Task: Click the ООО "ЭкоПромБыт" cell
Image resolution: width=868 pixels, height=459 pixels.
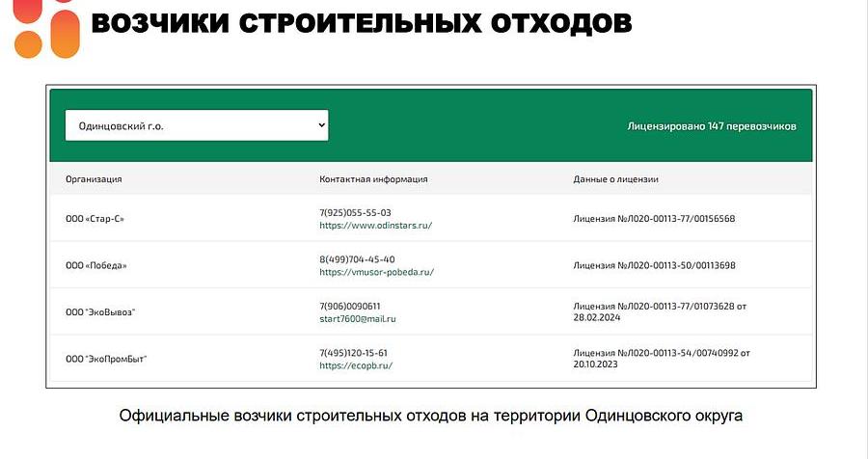Action: [106, 359]
